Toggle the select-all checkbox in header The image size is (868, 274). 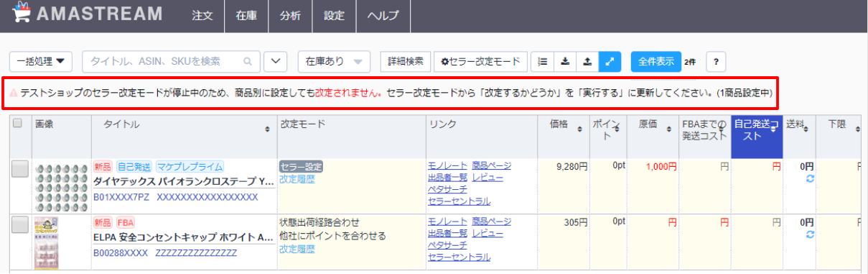[18, 122]
